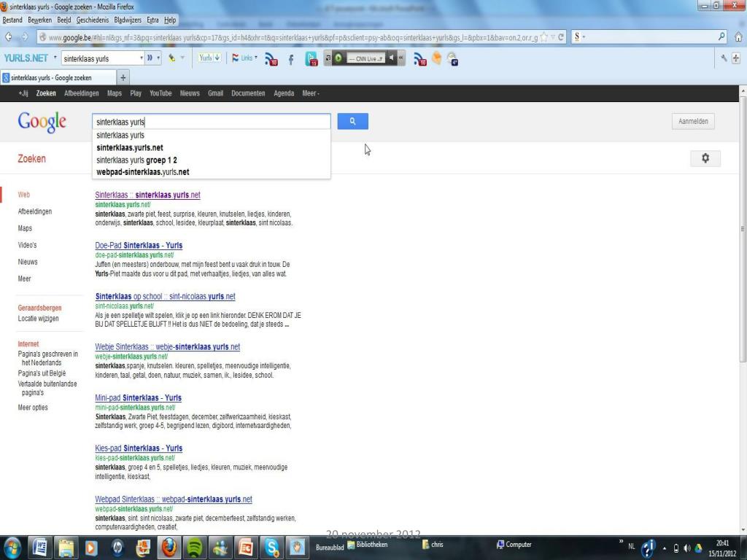Open the YURLS.NET logo dropdown arrow
The height and width of the screenshot is (560, 747).
click(x=55, y=58)
